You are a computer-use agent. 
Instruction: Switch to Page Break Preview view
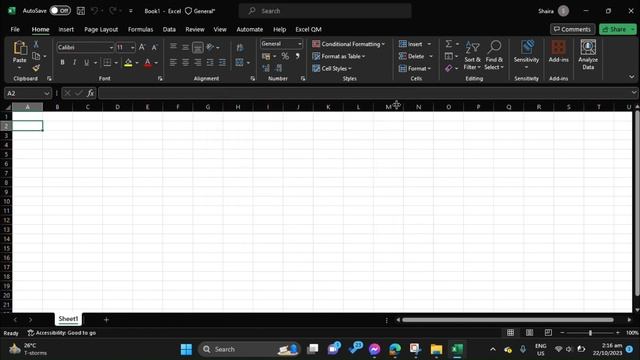point(548,333)
